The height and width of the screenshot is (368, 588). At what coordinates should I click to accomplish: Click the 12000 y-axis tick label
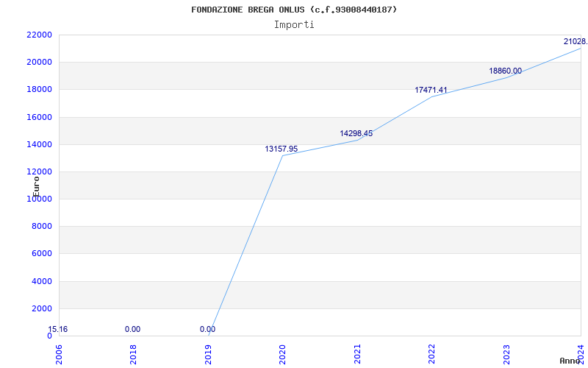tap(39, 172)
